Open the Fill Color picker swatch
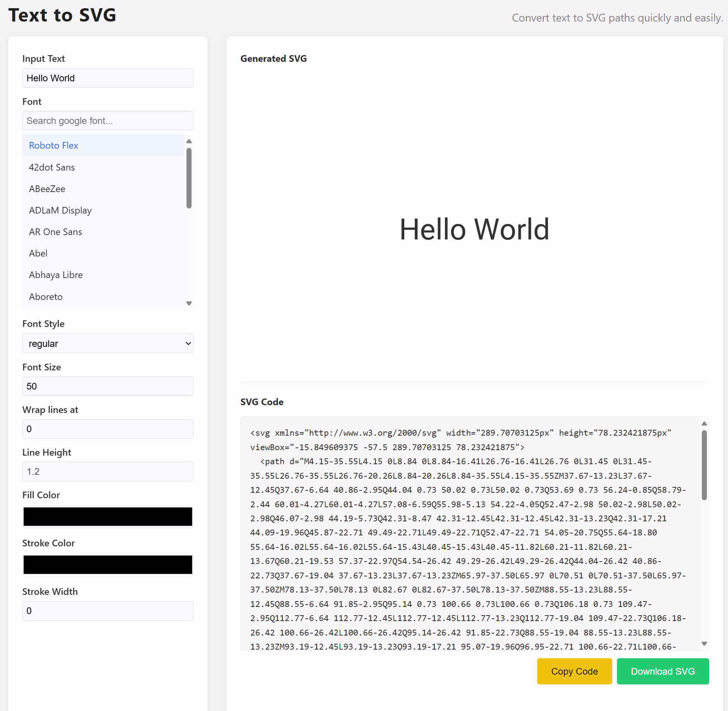This screenshot has height=711, width=728. pyautogui.click(x=108, y=517)
